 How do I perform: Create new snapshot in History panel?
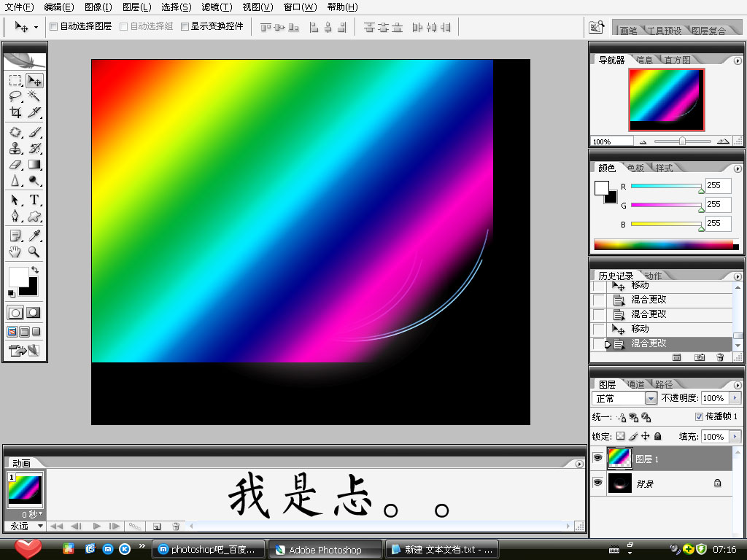(x=700, y=357)
